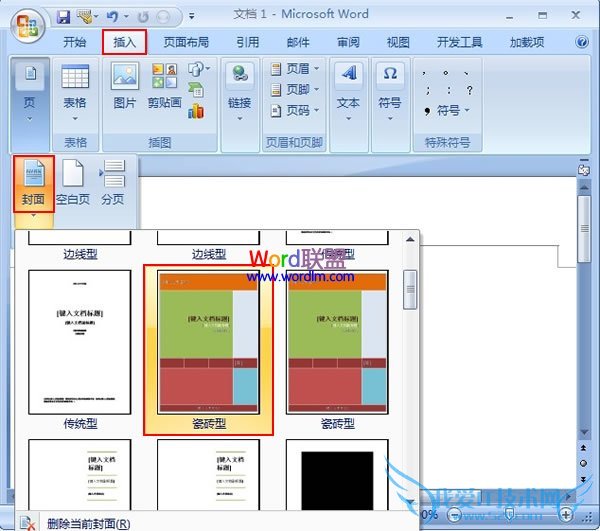Click the zoom slider handle
600x531 pixels.
click(x=510, y=513)
